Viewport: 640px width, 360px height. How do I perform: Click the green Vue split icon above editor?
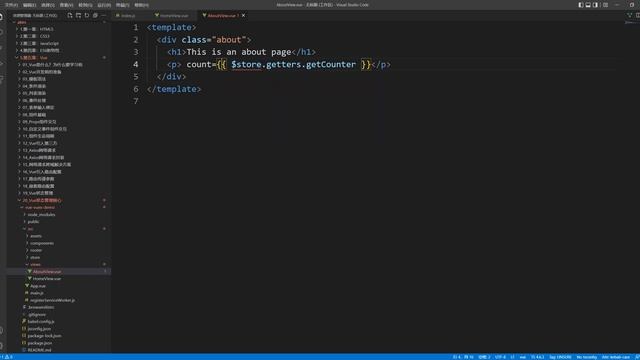tap(629, 15)
